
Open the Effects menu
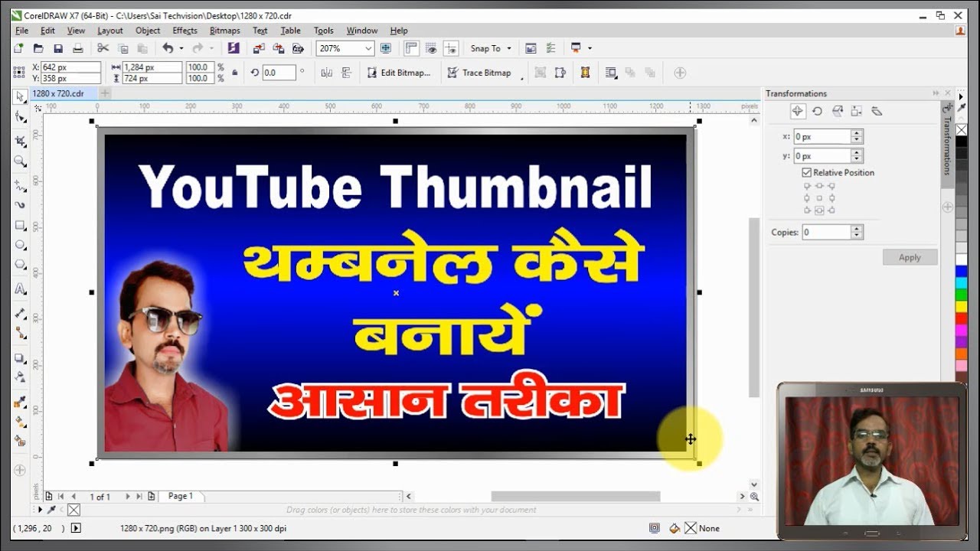(x=185, y=31)
